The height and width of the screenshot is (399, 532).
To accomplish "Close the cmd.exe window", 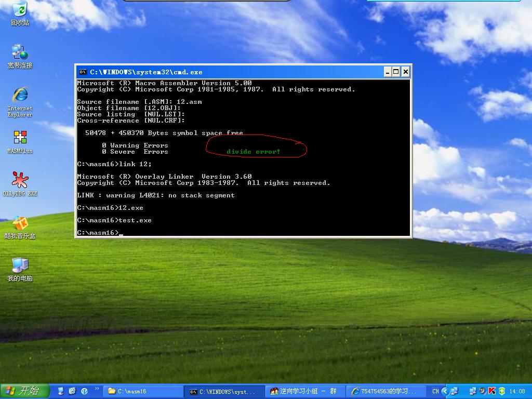I will (x=405, y=72).
